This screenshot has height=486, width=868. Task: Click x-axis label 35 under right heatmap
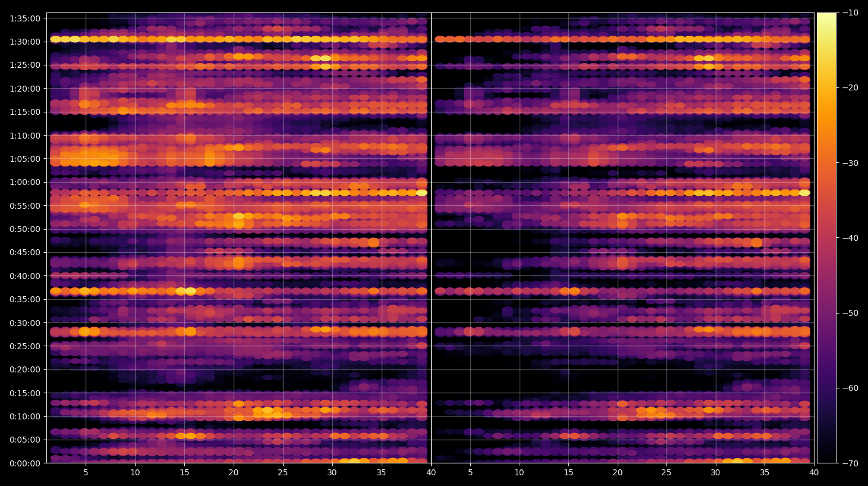[765, 473]
